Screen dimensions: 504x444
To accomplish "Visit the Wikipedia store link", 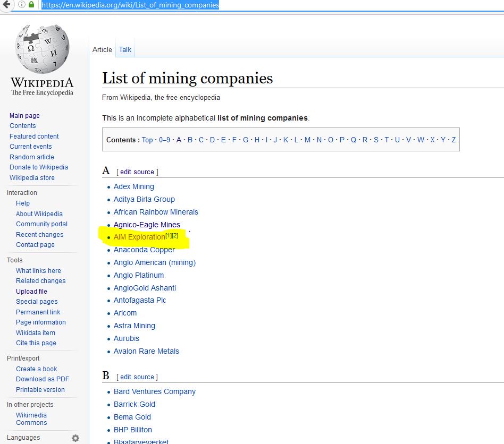I will point(32,178).
